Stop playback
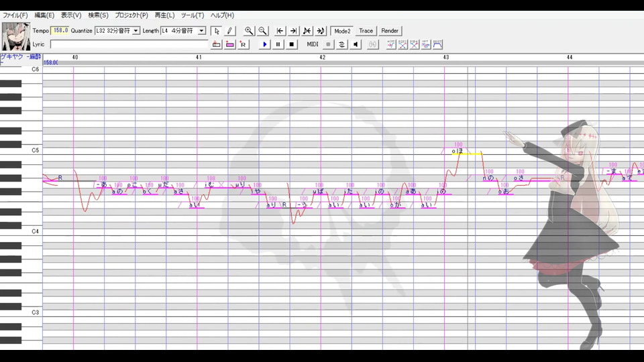 click(x=291, y=44)
